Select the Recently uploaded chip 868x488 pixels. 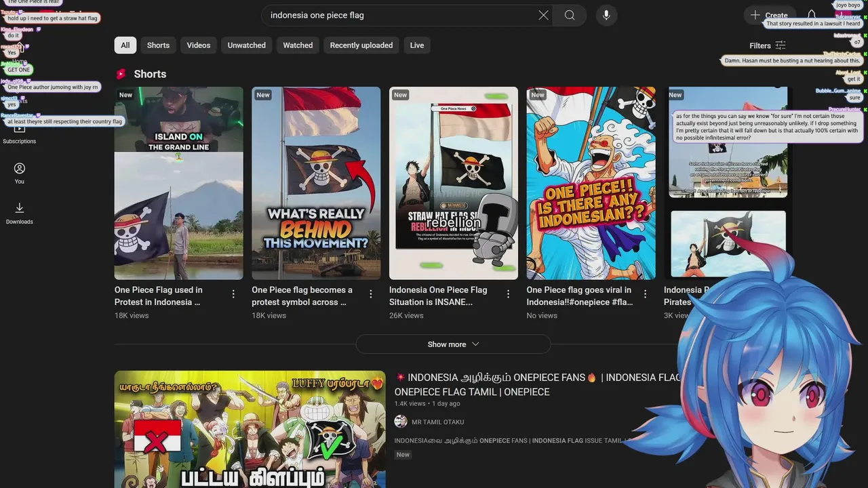[361, 45]
